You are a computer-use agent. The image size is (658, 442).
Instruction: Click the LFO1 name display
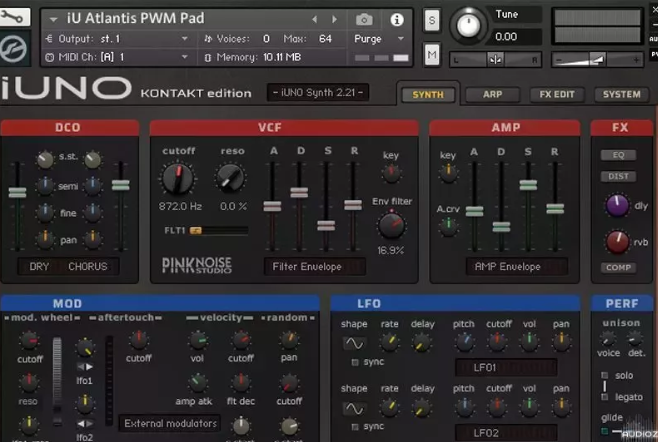tap(506, 368)
